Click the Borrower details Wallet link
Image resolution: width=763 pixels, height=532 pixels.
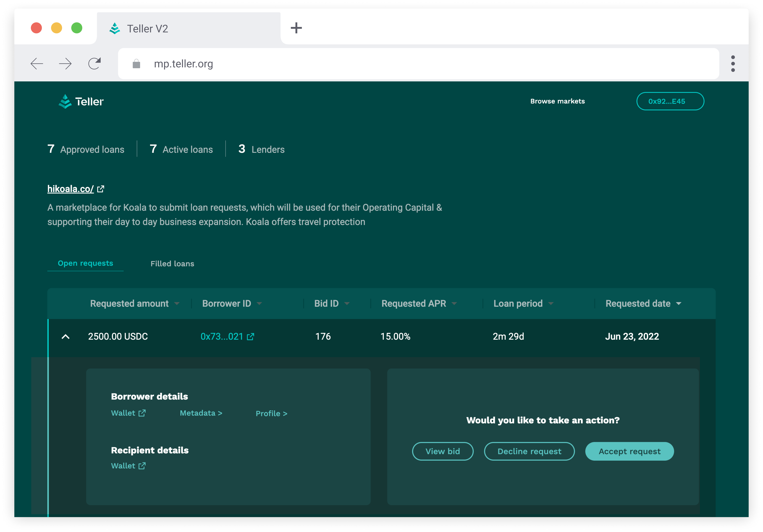click(x=128, y=413)
